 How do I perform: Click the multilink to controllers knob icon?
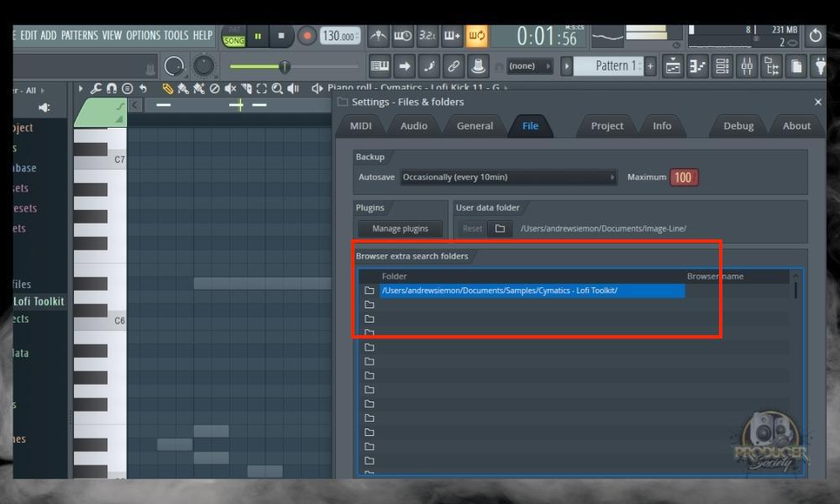478,66
